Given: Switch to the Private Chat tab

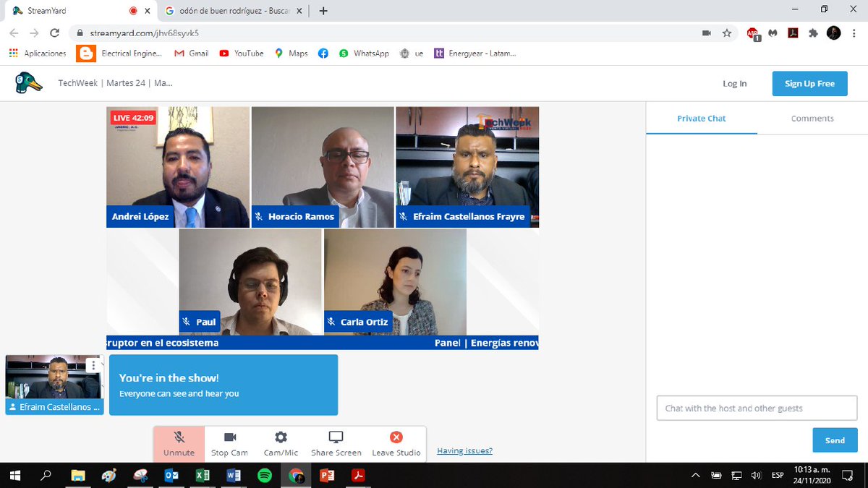Looking at the screenshot, I should click(x=701, y=119).
